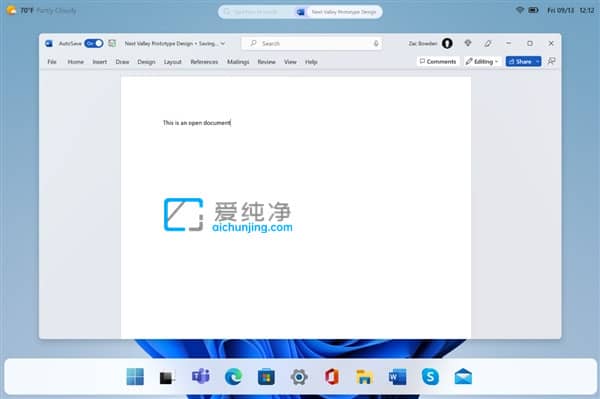Screen dimensions: 600x399
Task: Switch to the Insert tab
Action: (x=99, y=62)
